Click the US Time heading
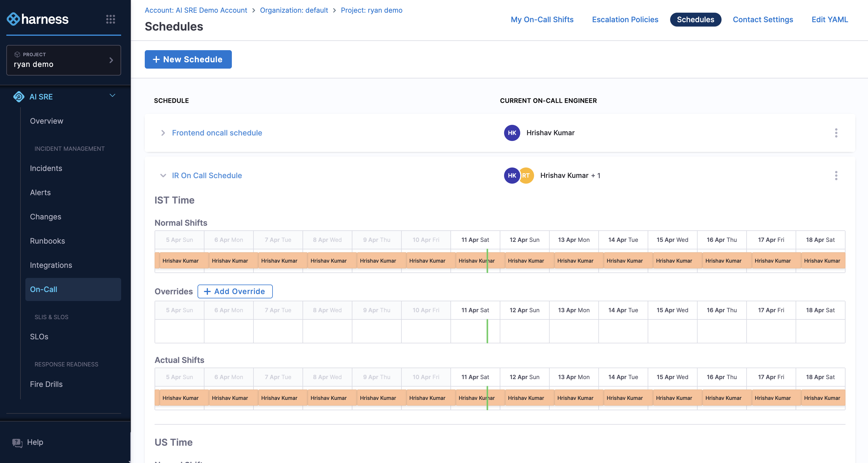This screenshot has width=868, height=463. point(174,442)
